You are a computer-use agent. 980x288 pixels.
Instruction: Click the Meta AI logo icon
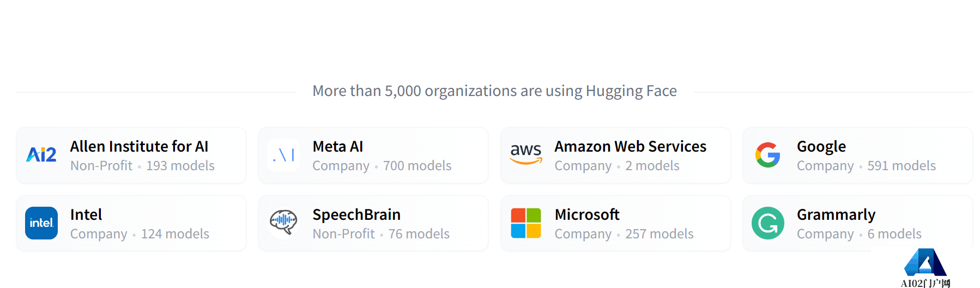click(283, 155)
